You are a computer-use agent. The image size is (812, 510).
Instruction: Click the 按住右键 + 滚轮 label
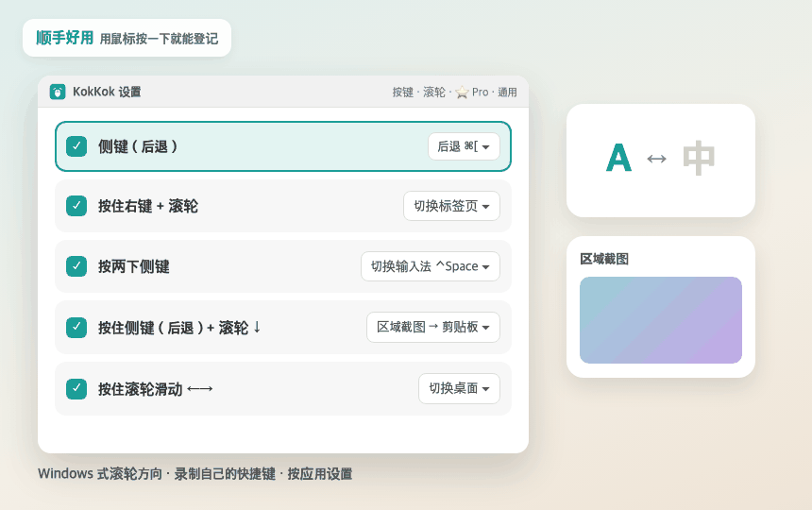coord(148,206)
